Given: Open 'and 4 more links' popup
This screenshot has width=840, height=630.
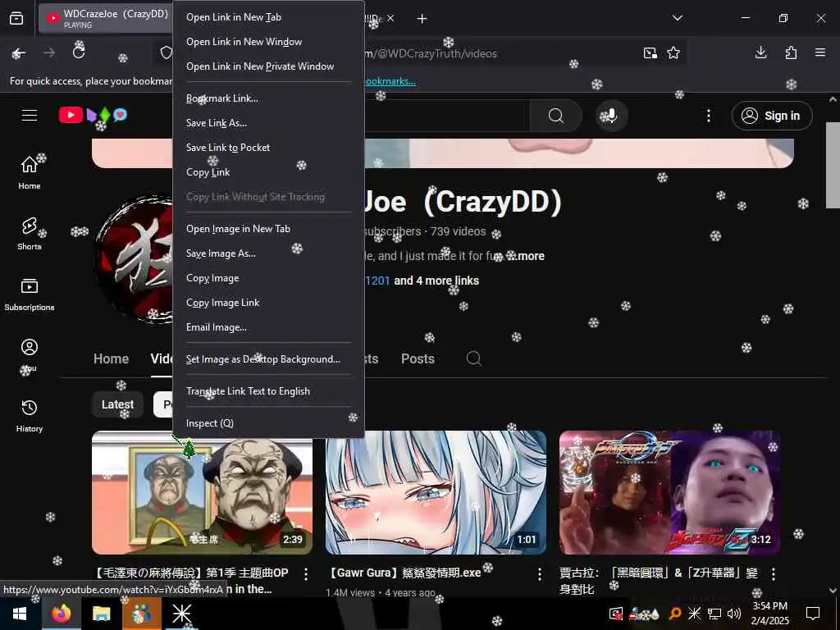Looking at the screenshot, I should (x=436, y=281).
